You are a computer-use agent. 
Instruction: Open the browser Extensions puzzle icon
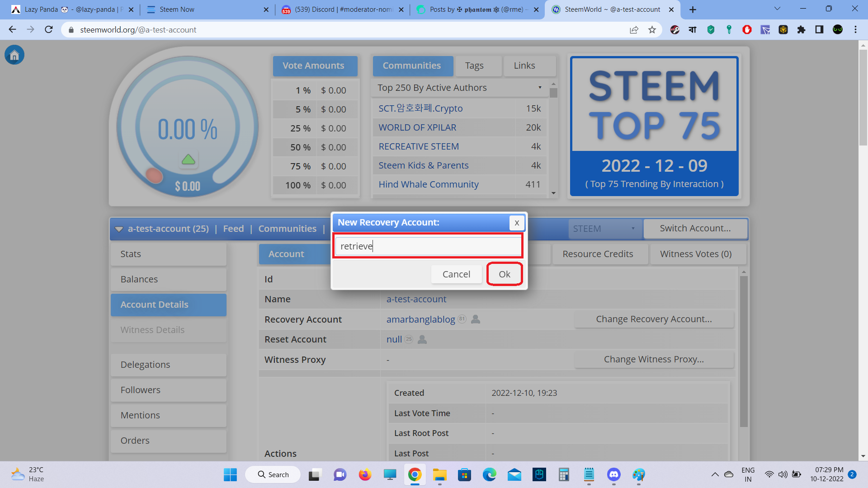click(x=801, y=30)
